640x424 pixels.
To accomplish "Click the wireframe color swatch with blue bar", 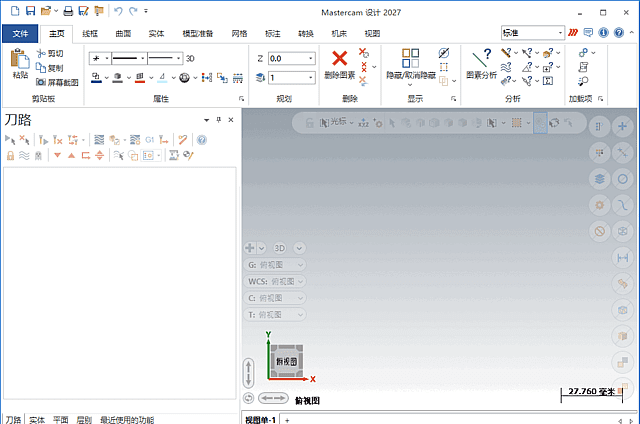I will point(96,78).
